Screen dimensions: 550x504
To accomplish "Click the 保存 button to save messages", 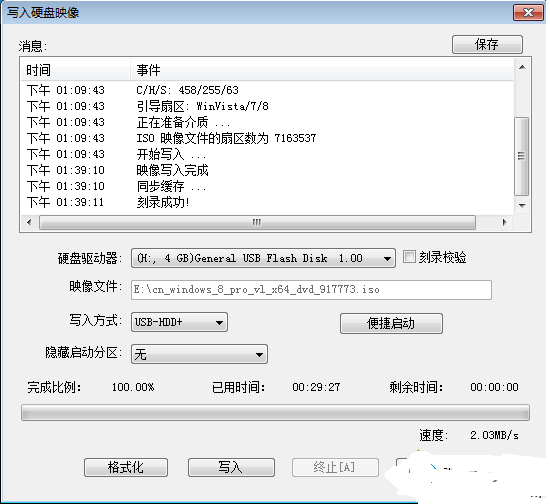I will pyautogui.click(x=487, y=44).
